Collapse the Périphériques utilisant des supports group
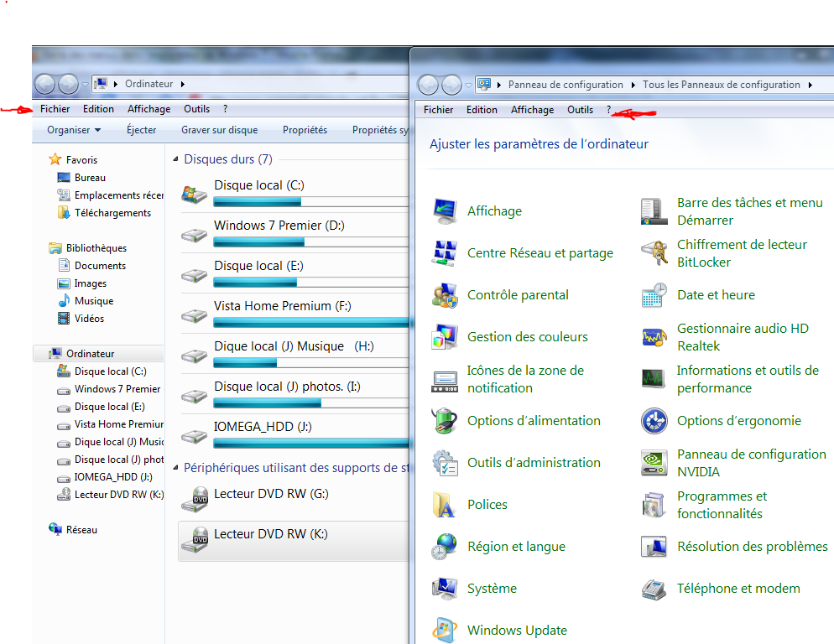The image size is (834, 644). 175,468
